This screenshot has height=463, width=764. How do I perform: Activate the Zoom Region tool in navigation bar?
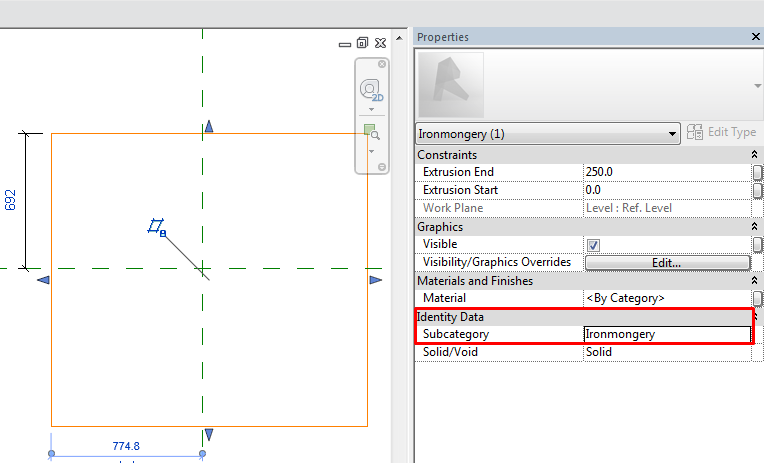[x=372, y=132]
